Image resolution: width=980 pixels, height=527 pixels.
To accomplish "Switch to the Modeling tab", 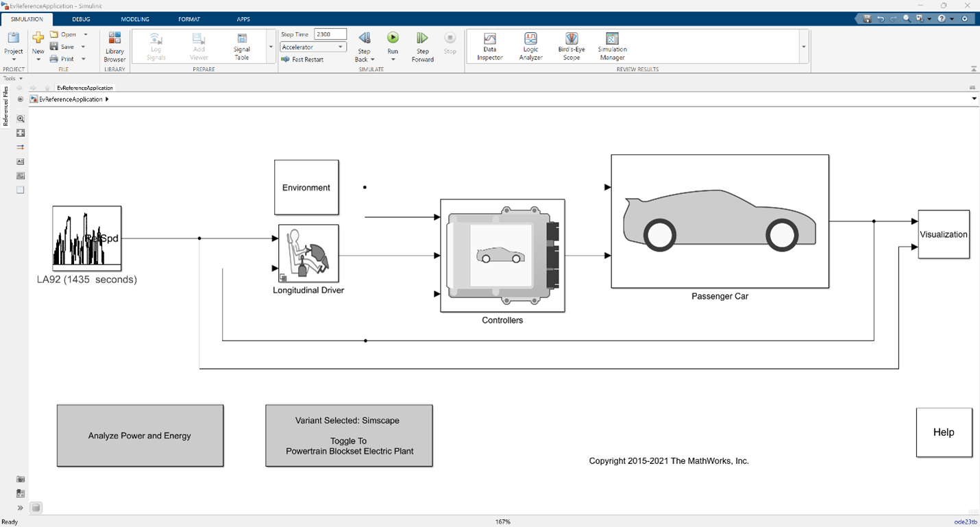I will (x=135, y=19).
